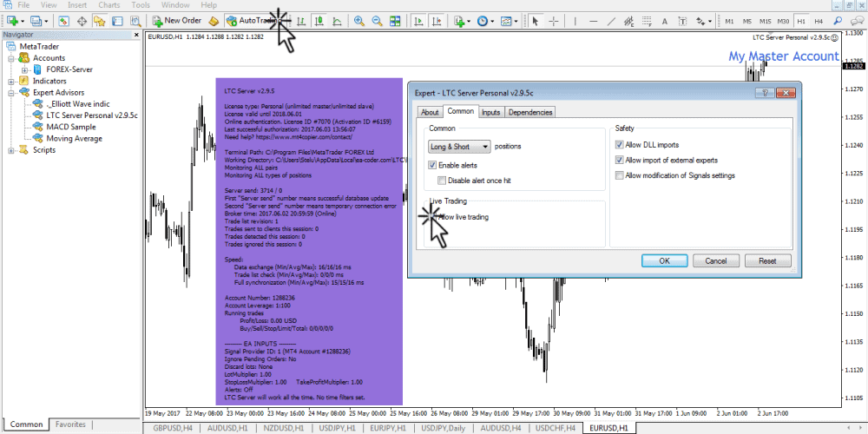Toggle the AutoTrading button
The height and width of the screenshot is (434, 868).
point(256,21)
